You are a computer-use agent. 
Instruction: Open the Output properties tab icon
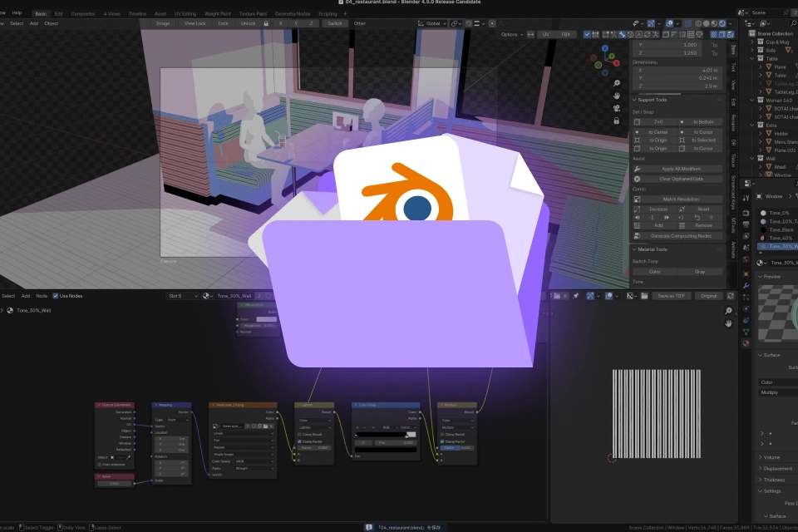coord(746,224)
